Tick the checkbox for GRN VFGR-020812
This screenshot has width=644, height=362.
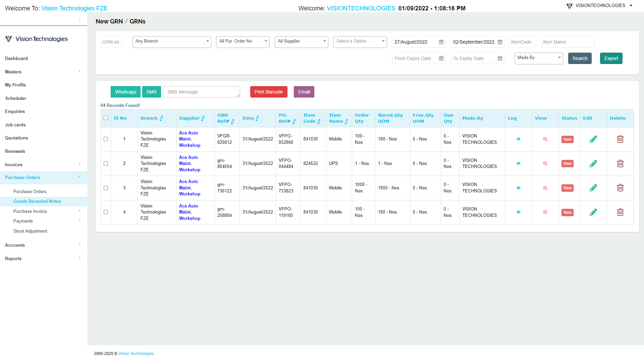106,139
